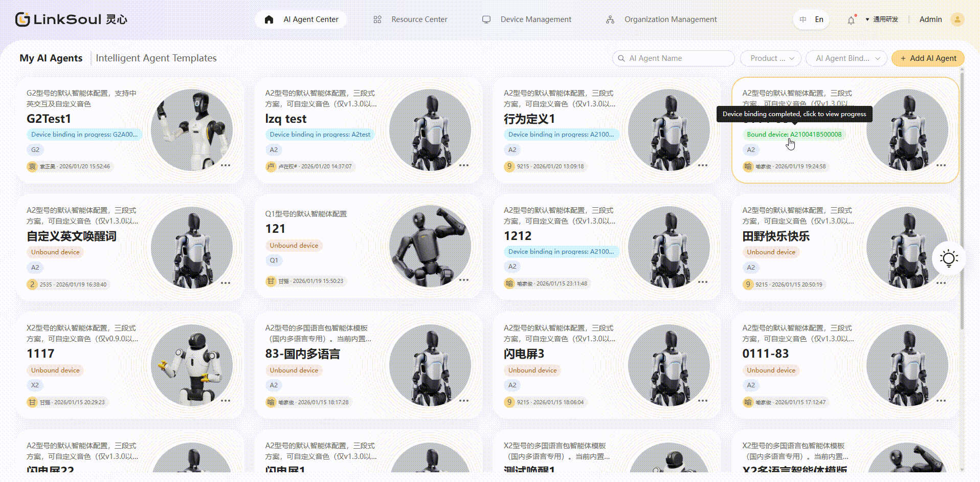The image size is (980, 482).
Task: Click the lightbulb theme floating button
Action: [x=949, y=258]
